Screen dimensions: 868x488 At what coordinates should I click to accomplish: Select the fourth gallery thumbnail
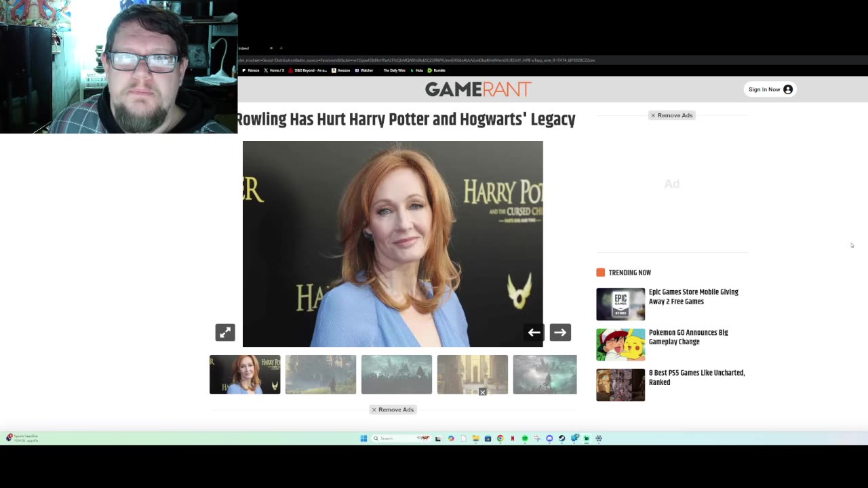(x=473, y=374)
